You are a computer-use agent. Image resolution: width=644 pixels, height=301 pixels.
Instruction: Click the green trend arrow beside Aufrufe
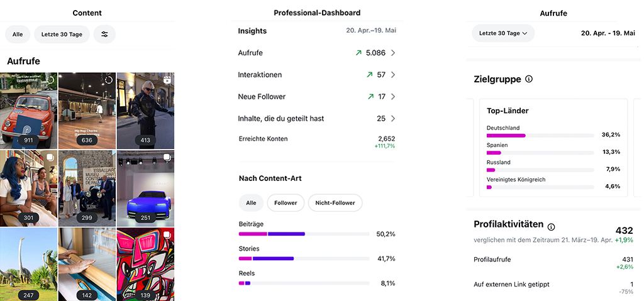359,53
